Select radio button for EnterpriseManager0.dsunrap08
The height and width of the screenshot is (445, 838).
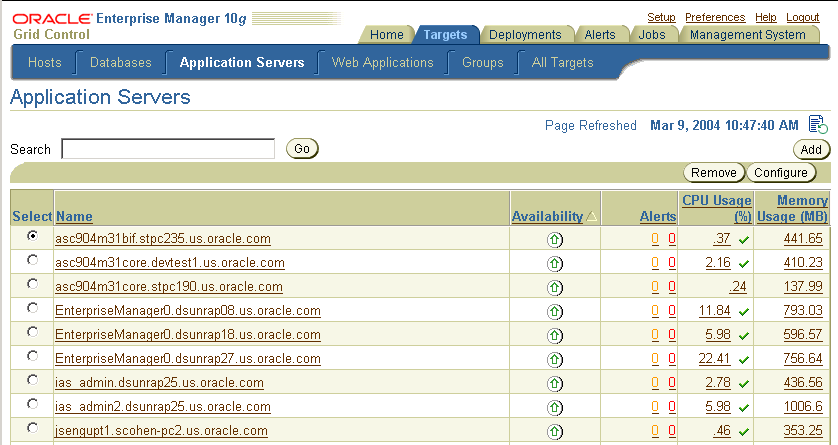tap(33, 308)
